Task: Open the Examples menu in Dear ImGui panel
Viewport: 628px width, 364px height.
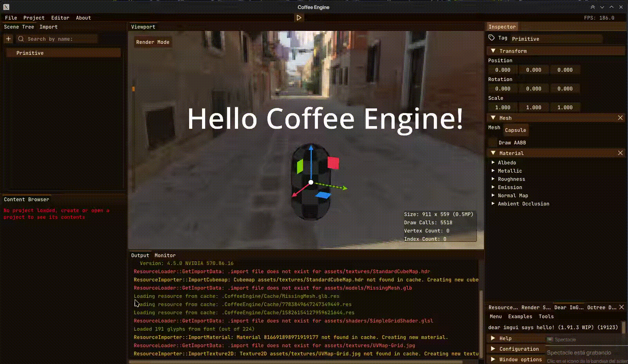Action: click(x=520, y=316)
